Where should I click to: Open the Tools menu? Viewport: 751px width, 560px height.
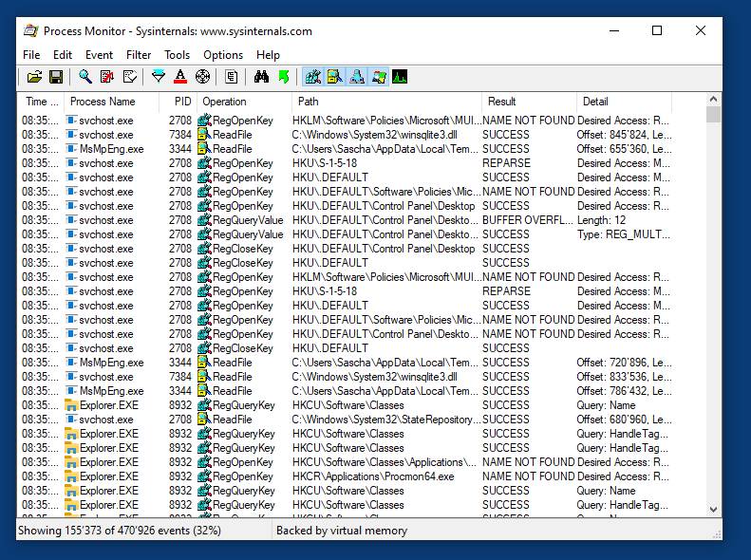pyautogui.click(x=178, y=55)
